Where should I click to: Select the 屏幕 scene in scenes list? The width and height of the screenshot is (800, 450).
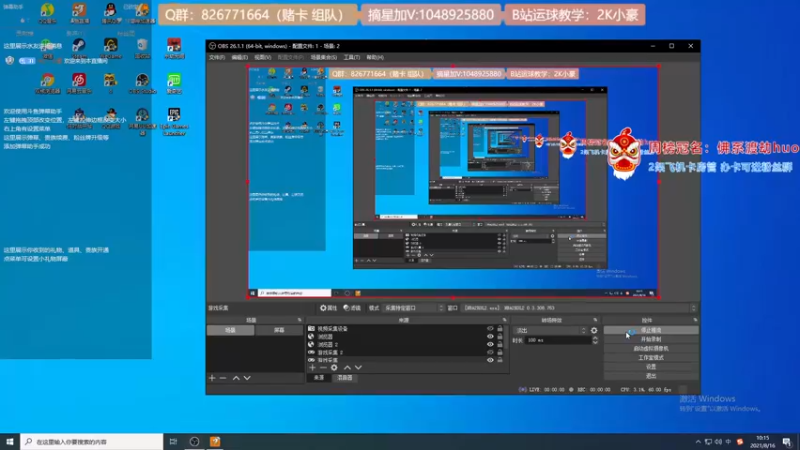(279, 331)
